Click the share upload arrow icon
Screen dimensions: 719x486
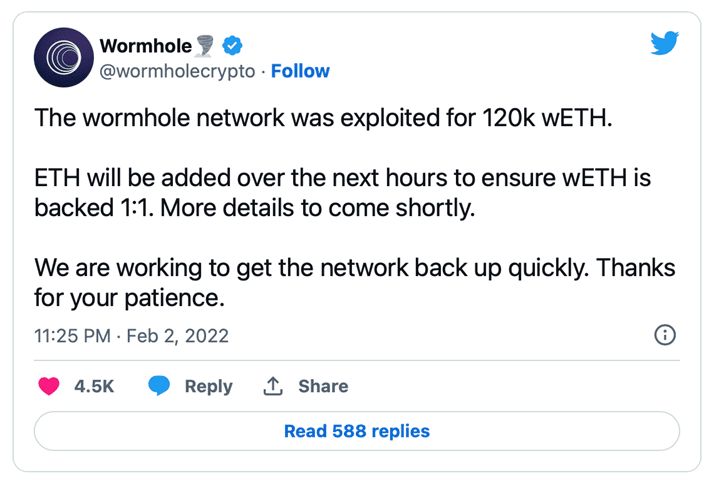click(x=273, y=386)
